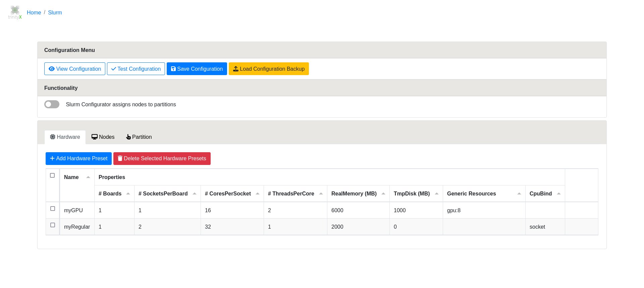The height and width of the screenshot is (288, 644).
Task: Click the gpu:8 Generic Resources cell
Action: coord(454,210)
